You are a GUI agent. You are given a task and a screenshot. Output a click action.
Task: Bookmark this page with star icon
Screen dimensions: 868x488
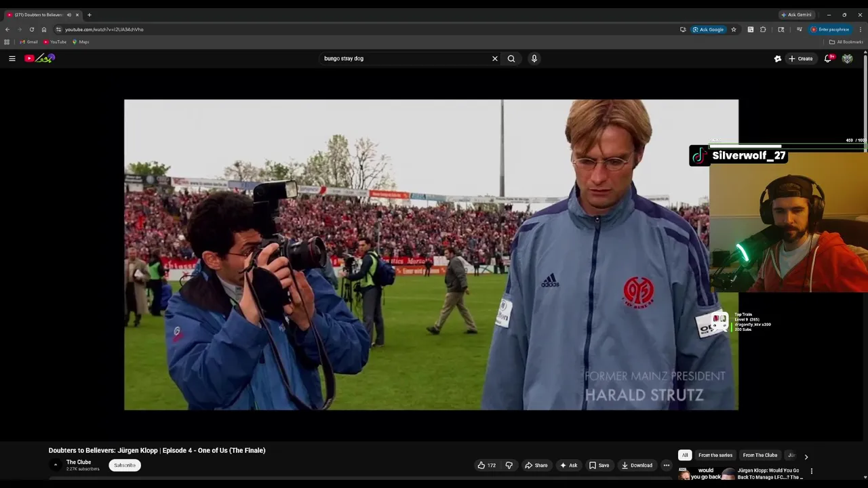[734, 29]
